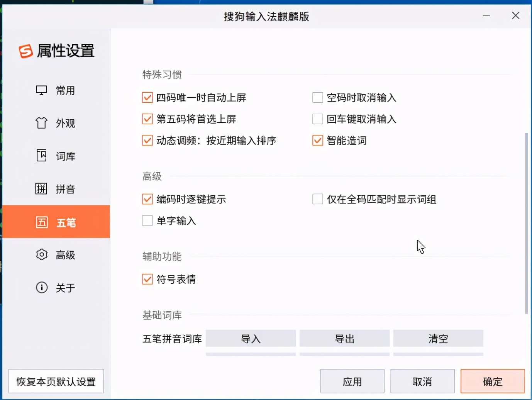Click the 辅助功能 section heading
This screenshot has height=400, width=532.
pos(162,256)
